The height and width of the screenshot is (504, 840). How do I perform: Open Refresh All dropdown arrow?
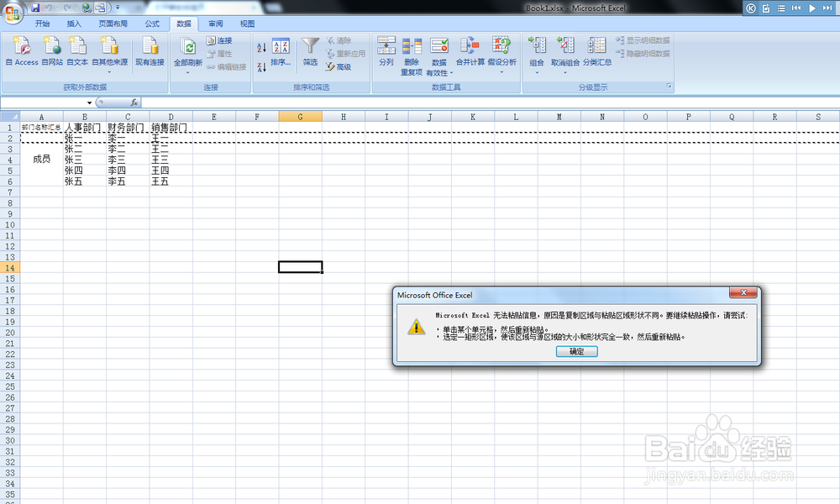[188, 72]
